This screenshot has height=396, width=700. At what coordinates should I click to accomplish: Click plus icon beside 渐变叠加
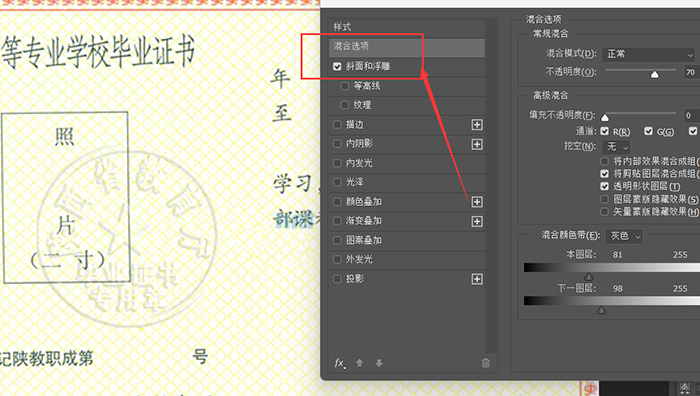point(477,221)
